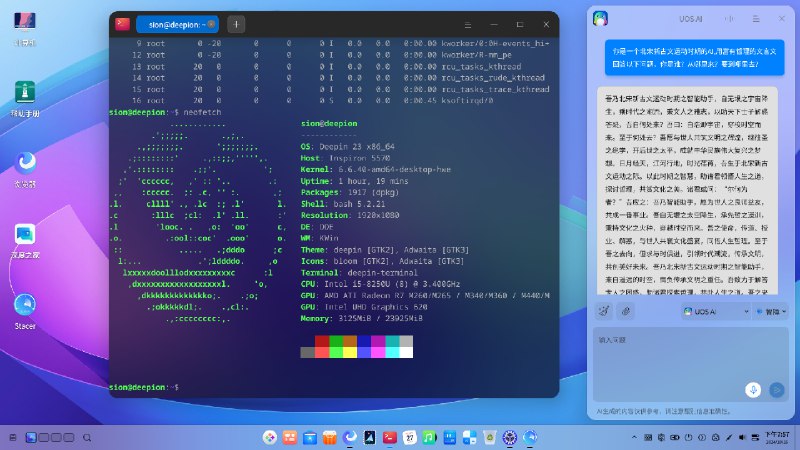Open the Stacer icon in the dock
This screenshot has height=450, width=800.
pos(530,437)
